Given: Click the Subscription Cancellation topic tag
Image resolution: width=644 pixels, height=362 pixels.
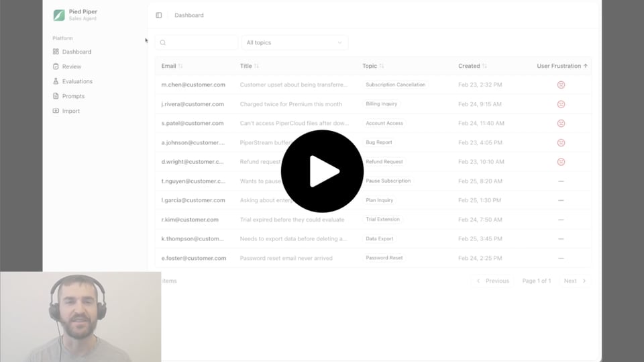Looking at the screenshot, I should 395,85.
